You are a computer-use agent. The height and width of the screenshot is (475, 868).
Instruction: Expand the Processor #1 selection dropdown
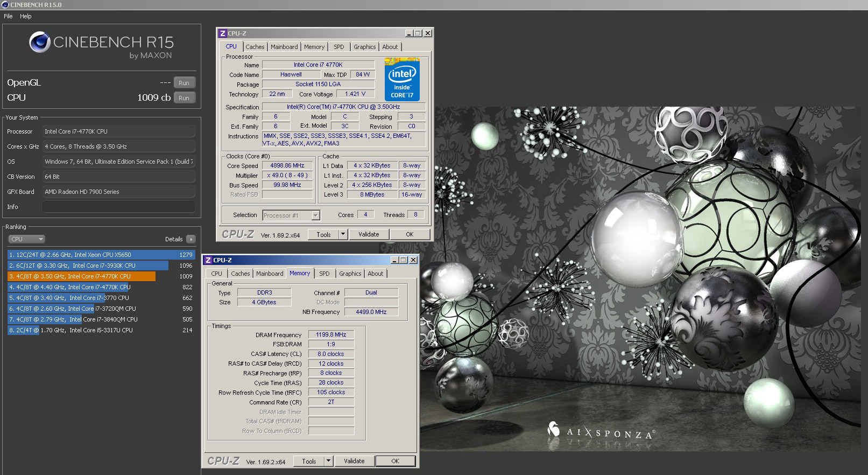coord(315,215)
